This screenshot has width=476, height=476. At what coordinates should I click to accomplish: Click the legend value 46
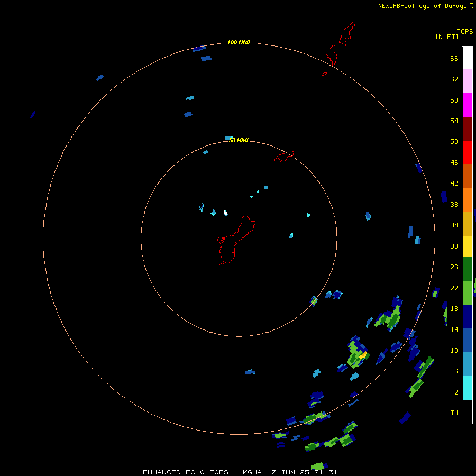(x=454, y=163)
